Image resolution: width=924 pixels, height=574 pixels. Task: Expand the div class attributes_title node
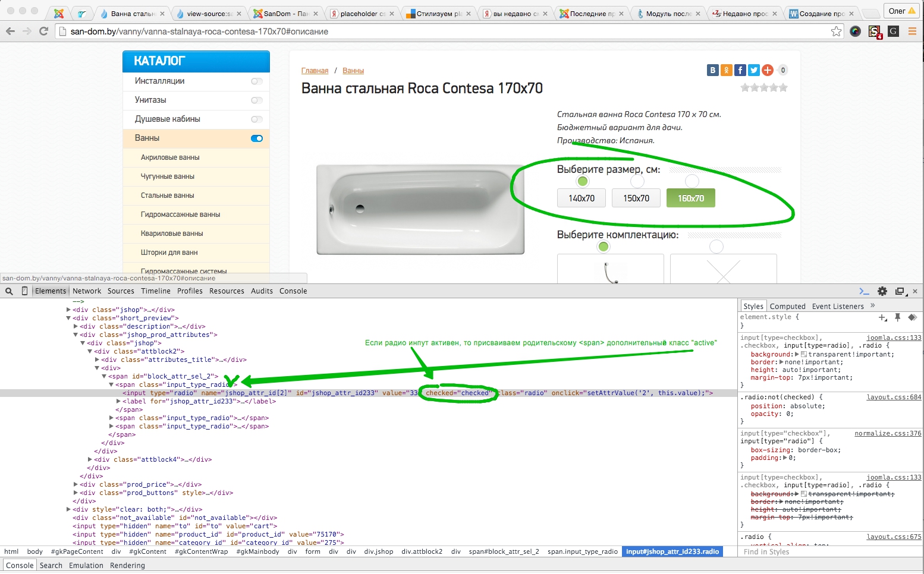click(x=97, y=359)
